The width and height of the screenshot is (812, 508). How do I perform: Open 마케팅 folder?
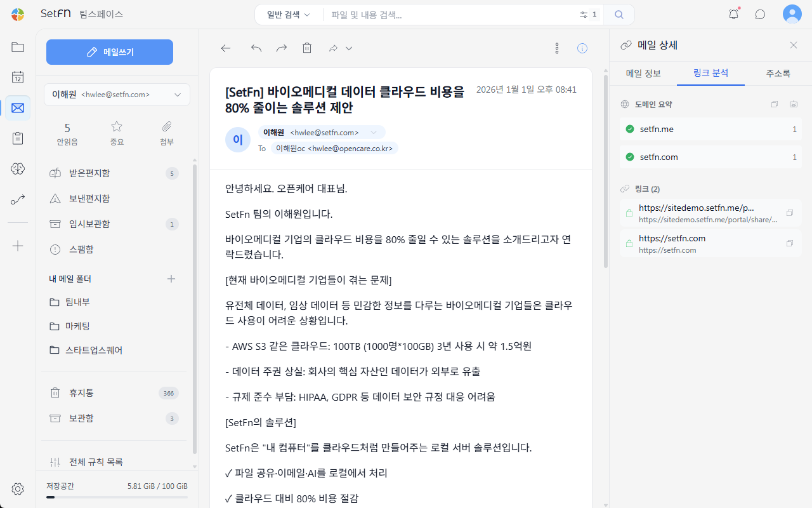pyautogui.click(x=114, y=326)
